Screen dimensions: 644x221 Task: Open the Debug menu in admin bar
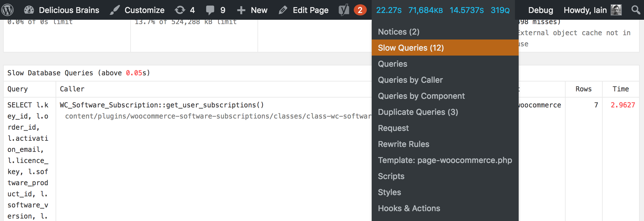[541, 10]
